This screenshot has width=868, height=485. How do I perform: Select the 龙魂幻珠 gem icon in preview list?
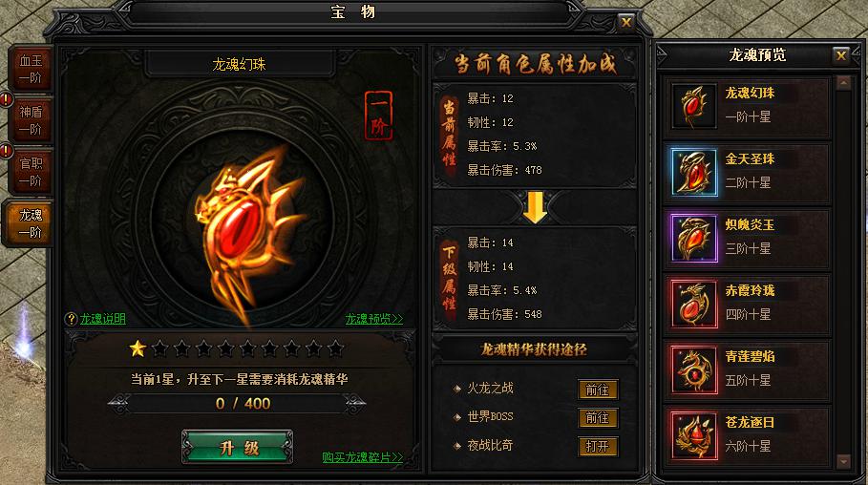694,107
